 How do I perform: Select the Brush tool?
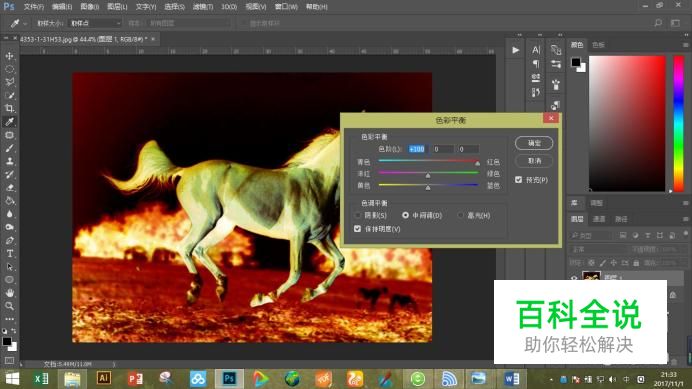[x=9, y=148]
